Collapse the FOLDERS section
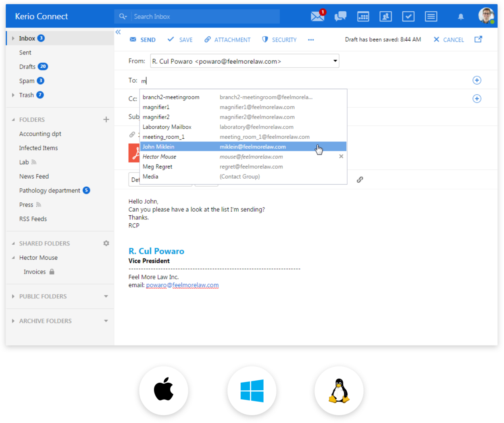The height and width of the screenshot is (423, 504). (x=13, y=120)
